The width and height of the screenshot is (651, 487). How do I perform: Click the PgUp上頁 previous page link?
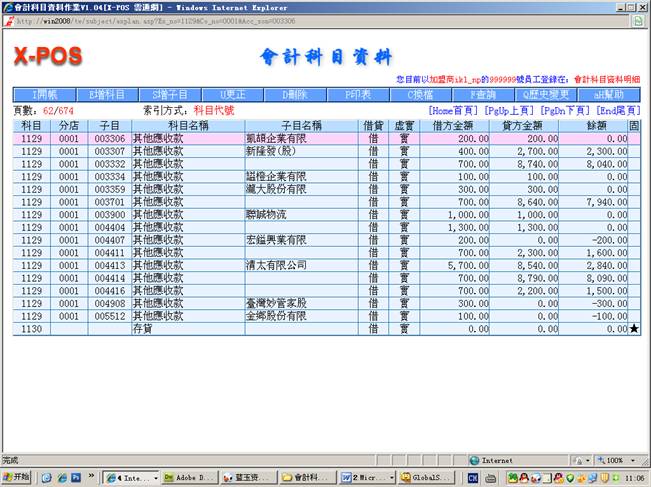tap(508, 110)
